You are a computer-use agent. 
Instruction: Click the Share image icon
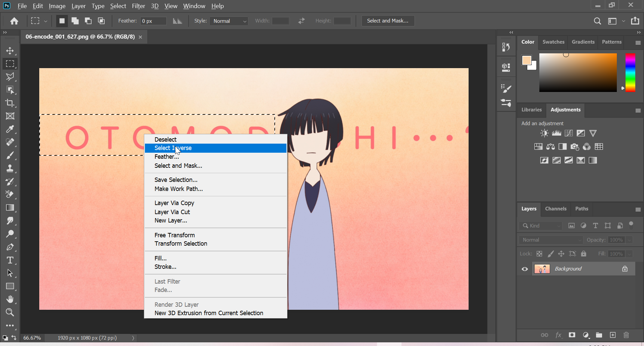[635, 21]
